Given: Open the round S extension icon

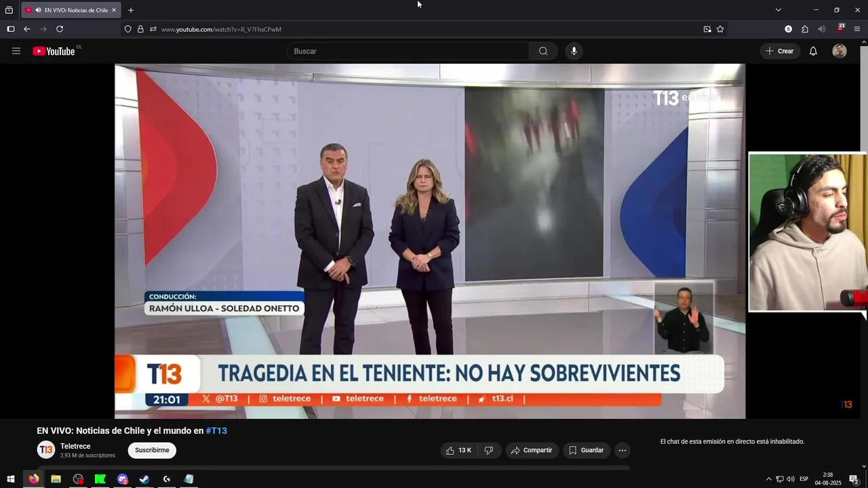Looking at the screenshot, I should point(788,29).
